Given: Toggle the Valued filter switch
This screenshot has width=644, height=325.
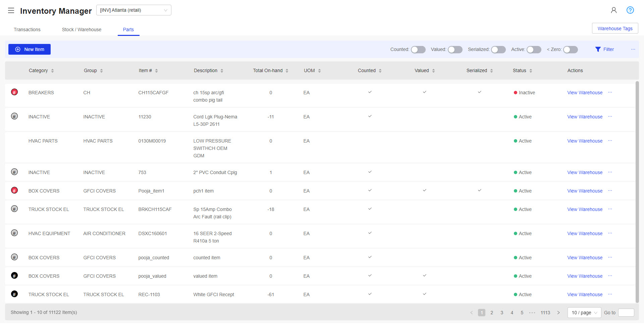Looking at the screenshot, I should pyautogui.click(x=455, y=50).
